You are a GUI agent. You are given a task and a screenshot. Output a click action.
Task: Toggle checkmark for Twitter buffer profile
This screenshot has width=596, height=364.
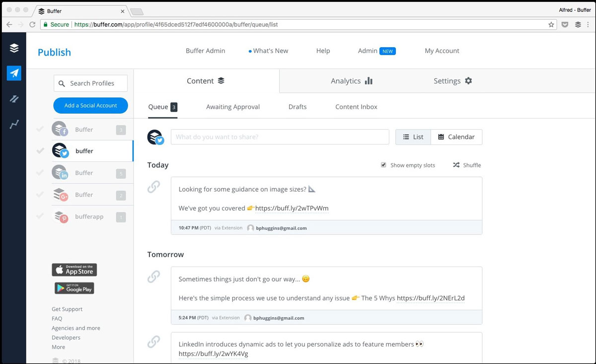(x=40, y=150)
